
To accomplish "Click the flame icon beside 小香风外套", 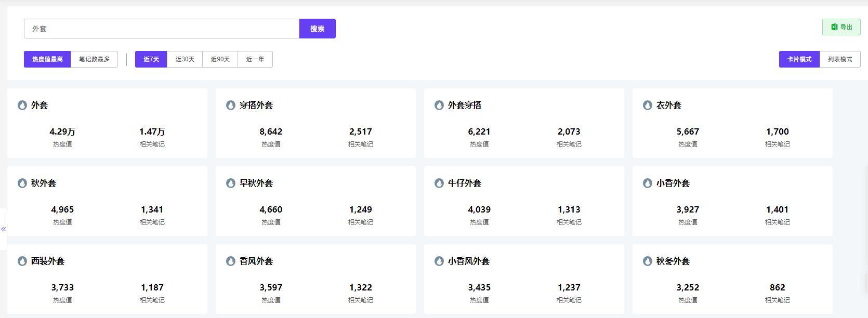I will [x=439, y=261].
